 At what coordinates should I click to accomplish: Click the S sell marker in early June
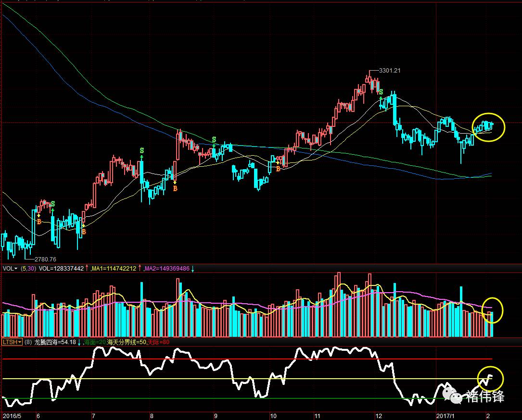pyautogui.click(x=53, y=204)
